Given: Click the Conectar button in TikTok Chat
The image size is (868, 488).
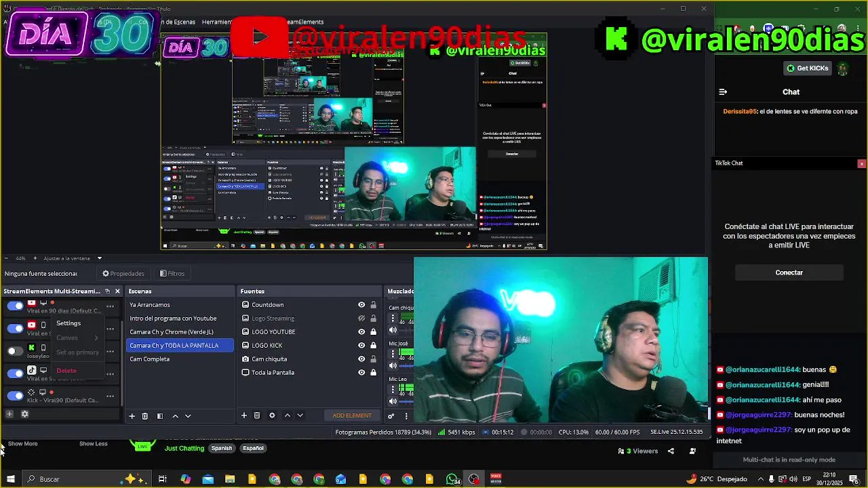Looking at the screenshot, I should point(789,272).
